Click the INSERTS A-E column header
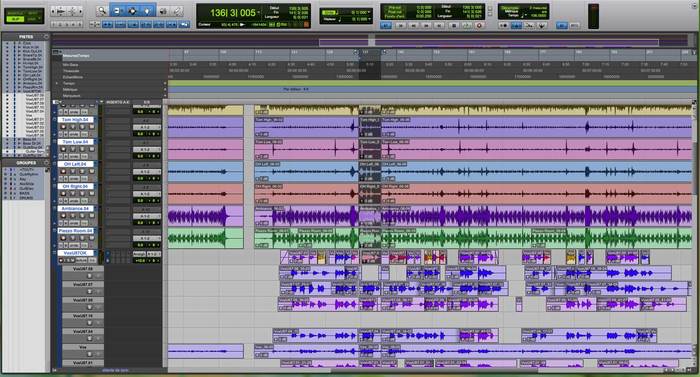 [x=118, y=102]
